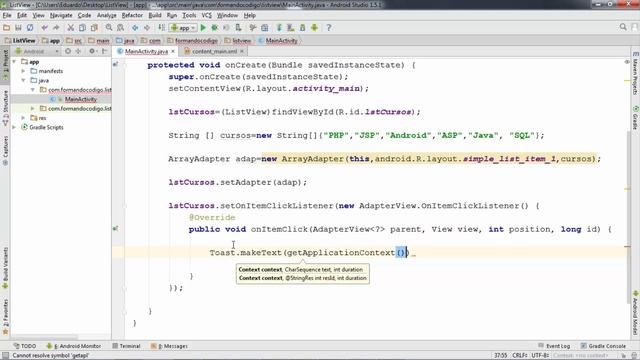
Task: Click ListView breadcrumb in navigation bar
Action: 20,40
